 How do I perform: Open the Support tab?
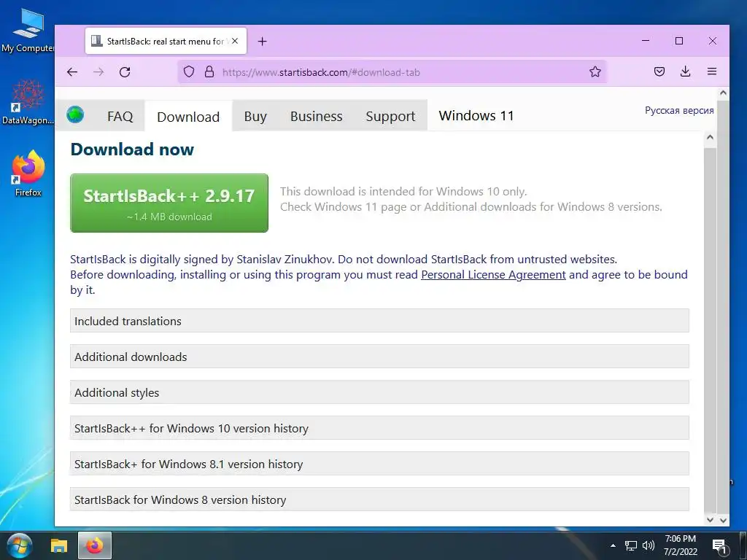391,116
